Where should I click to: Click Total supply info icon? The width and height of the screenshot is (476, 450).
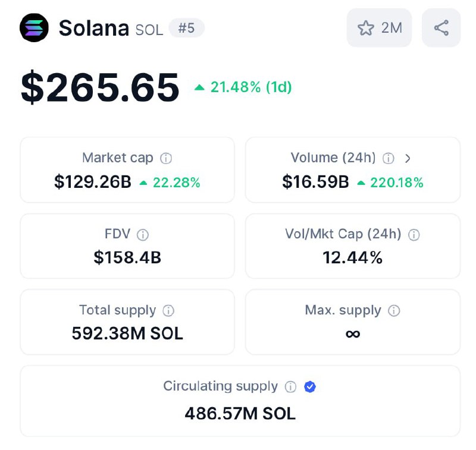point(168,310)
